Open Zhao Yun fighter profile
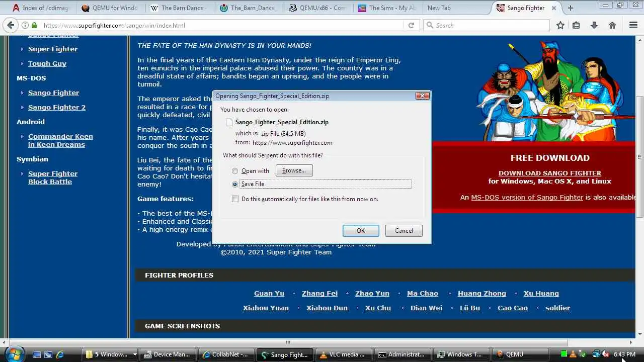The image size is (644, 362). point(372,293)
